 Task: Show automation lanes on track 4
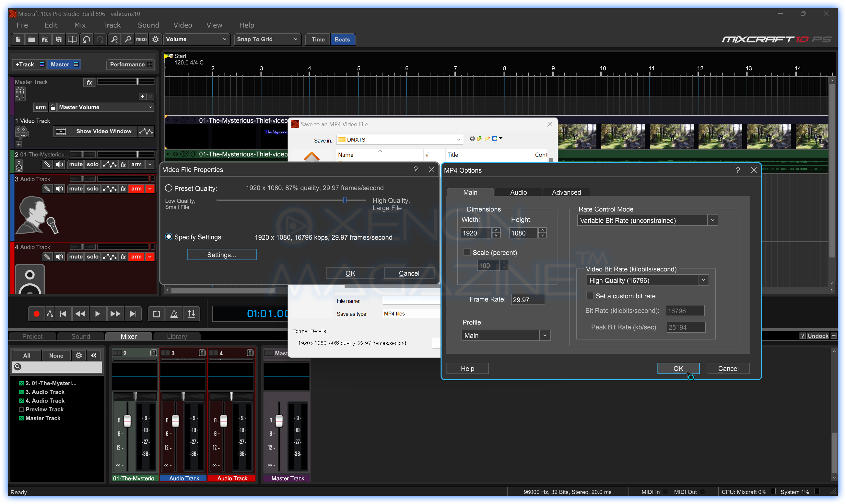tap(110, 257)
